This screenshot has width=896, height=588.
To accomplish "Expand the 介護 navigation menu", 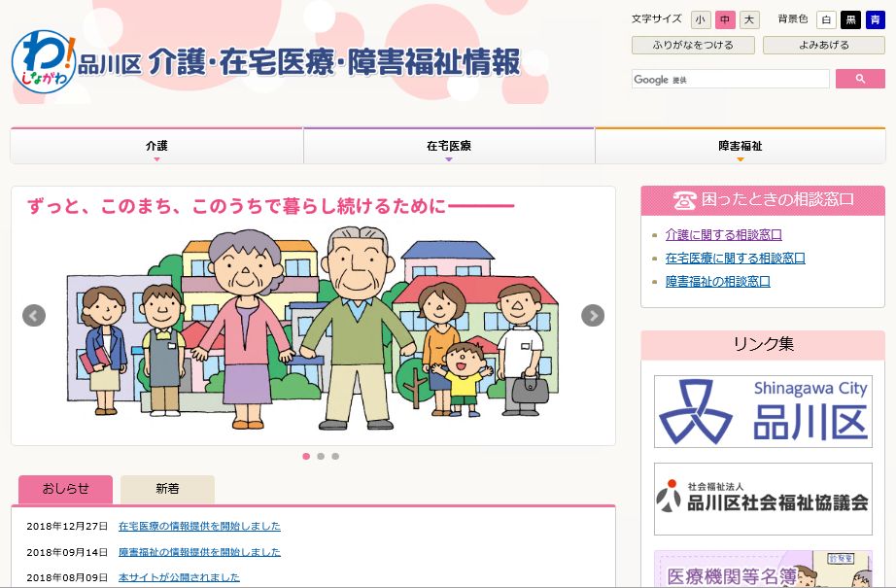I will (x=156, y=147).
